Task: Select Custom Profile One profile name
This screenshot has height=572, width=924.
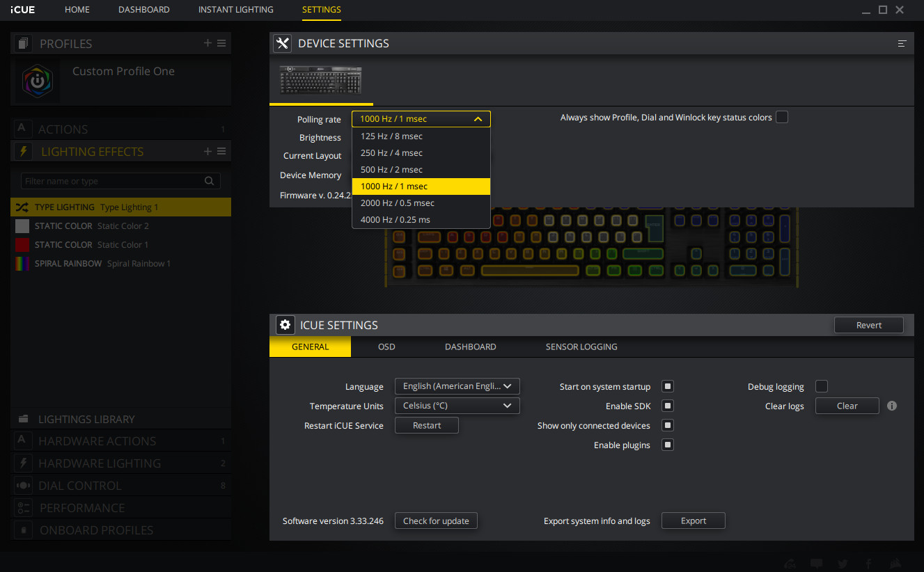Action: [x=123, y=71]
